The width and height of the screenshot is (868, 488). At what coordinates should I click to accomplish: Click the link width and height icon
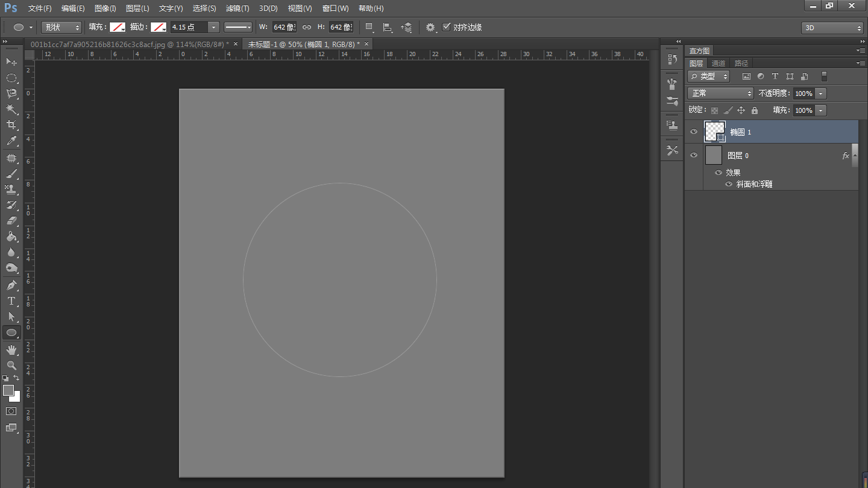coord(307,27)
